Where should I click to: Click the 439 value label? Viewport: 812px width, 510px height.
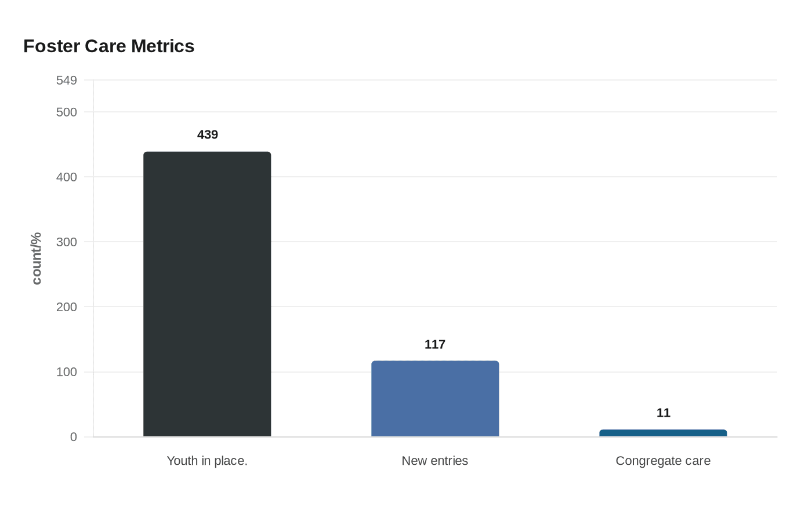coord(208,134)
